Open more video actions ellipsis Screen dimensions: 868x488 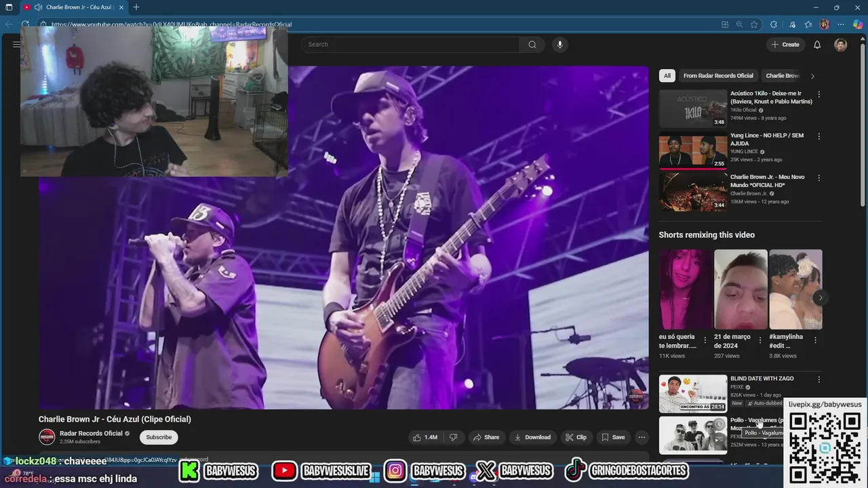tap(642, 437)
